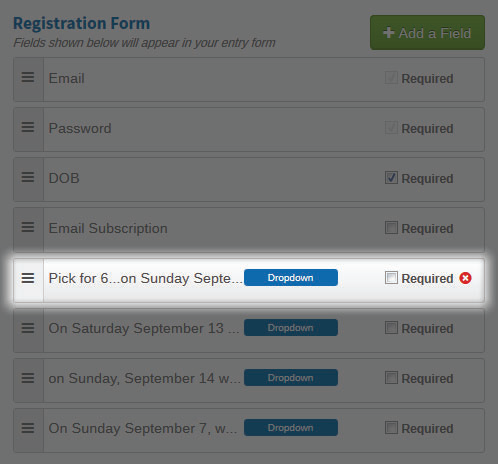Select the Email Subscription field label
Screen dimensions: 498x464
(x=108, y=229)
